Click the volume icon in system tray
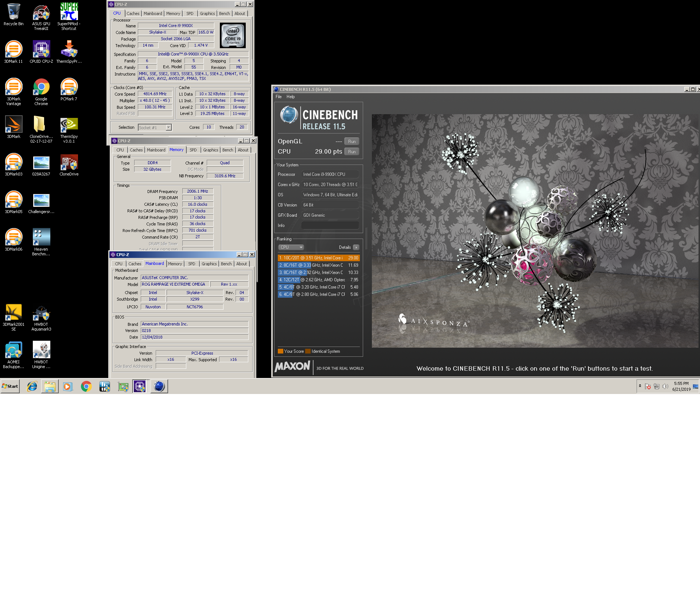Screen dimensions: 700x591 pos(665,386)
